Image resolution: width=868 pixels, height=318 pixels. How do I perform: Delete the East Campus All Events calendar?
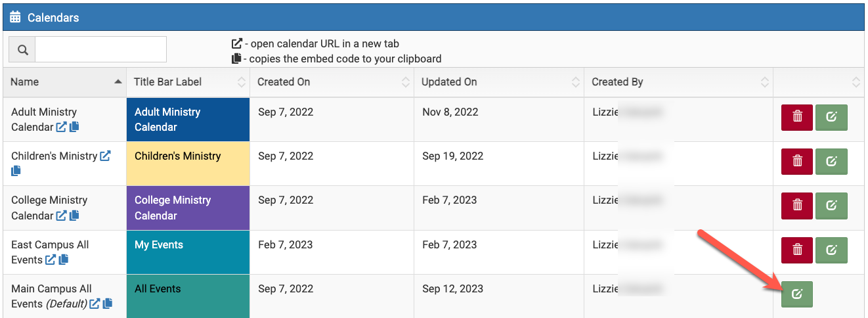[x=797, y=249]
